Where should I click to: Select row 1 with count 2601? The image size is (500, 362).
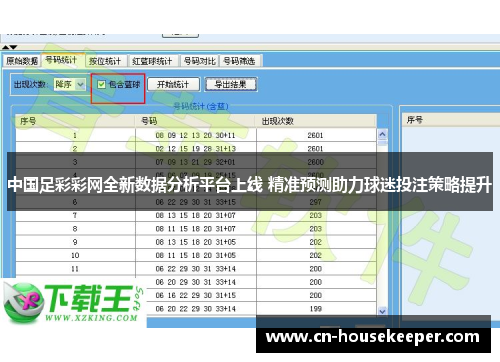click(x=196, y=135)
